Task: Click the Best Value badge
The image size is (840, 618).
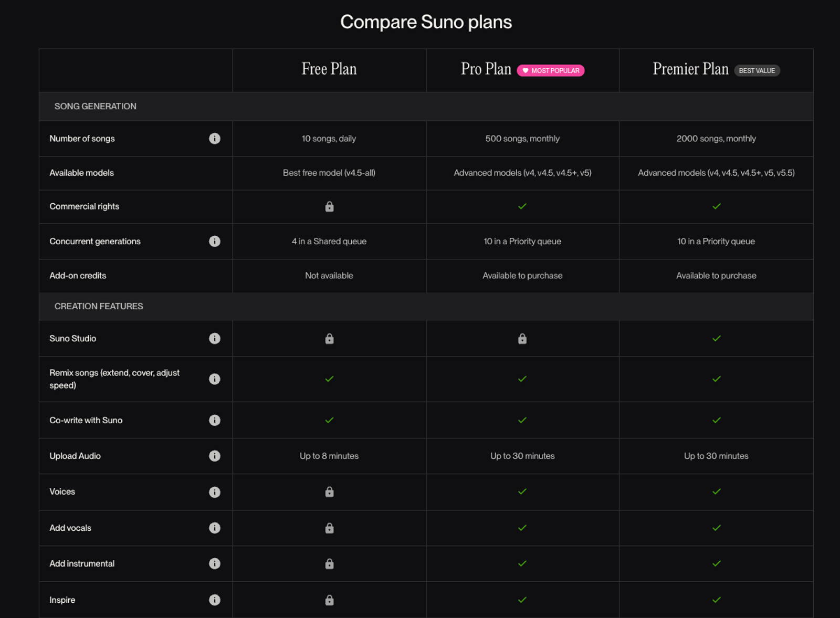Action: [x=757, y=70]
